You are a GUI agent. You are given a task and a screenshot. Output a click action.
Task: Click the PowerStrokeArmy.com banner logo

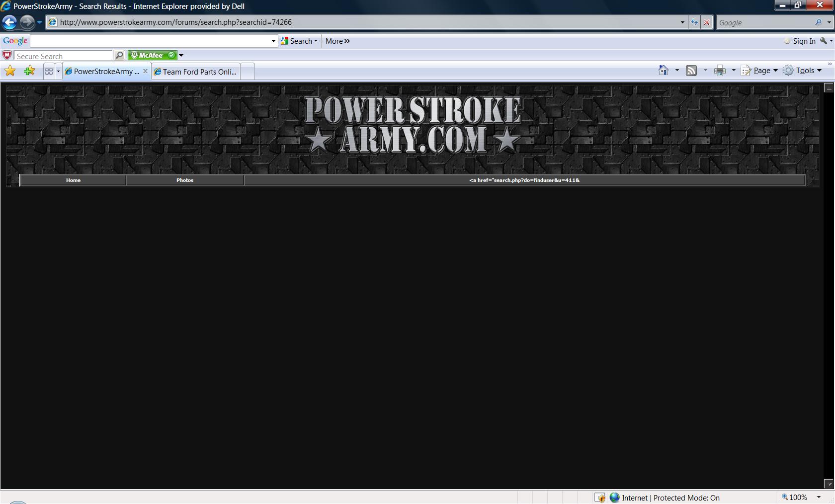413,124
